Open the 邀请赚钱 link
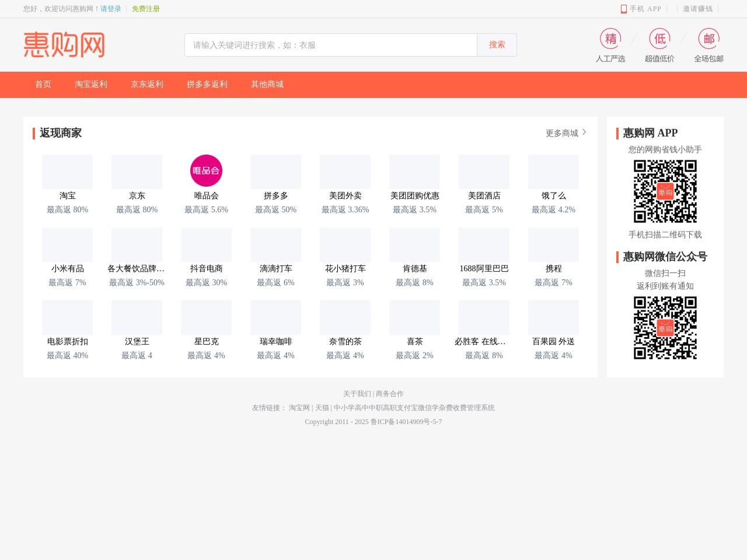The image size is (747, 560). 697,9
